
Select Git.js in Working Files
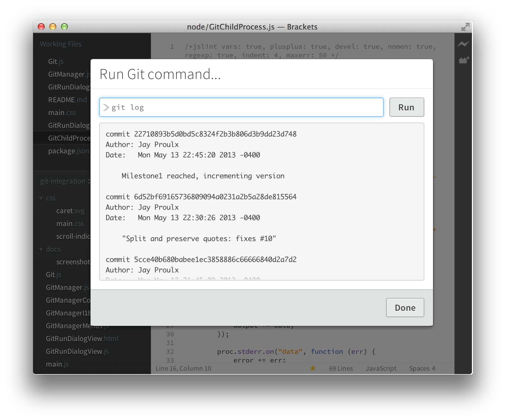pos(56,62)
